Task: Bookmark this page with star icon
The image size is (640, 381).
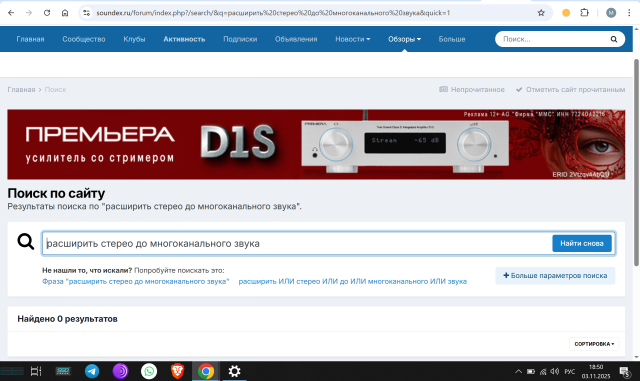Action: (x=541, y=13)
